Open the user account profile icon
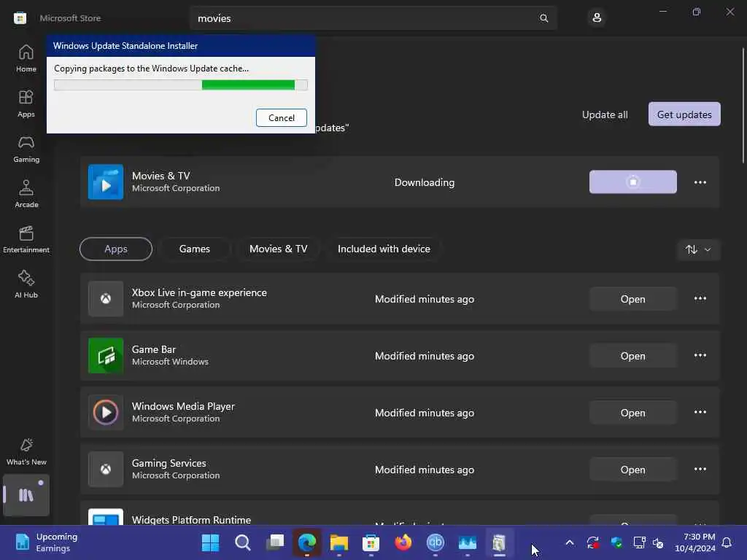The image size is (747, 560). click(597, 18)
